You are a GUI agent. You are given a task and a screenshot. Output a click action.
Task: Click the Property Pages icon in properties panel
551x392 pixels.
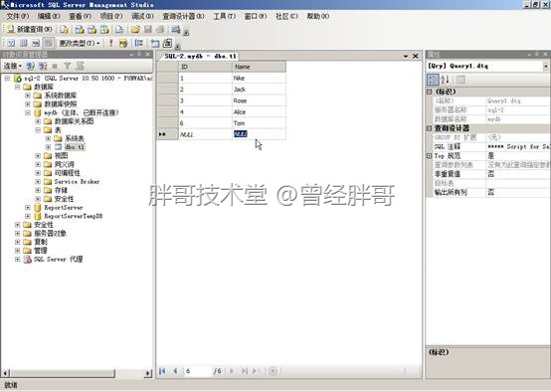coord(460,80)
